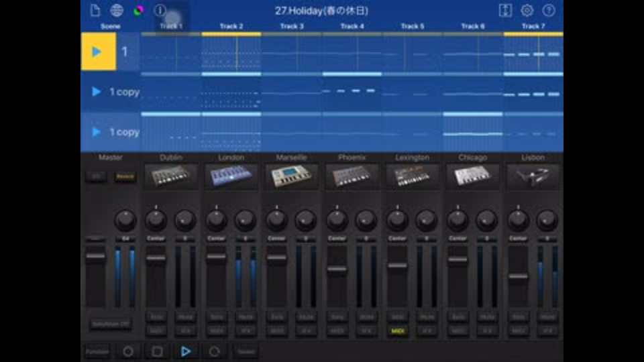The image size is (644, 362).
Task: Open the colorful Allihoopa circle icon
Action: 138,10
